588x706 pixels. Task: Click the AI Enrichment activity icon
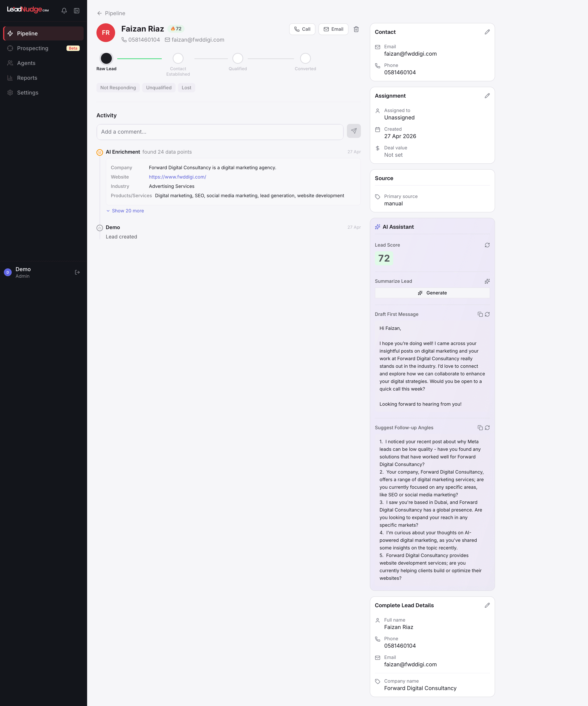click(100, 152)
